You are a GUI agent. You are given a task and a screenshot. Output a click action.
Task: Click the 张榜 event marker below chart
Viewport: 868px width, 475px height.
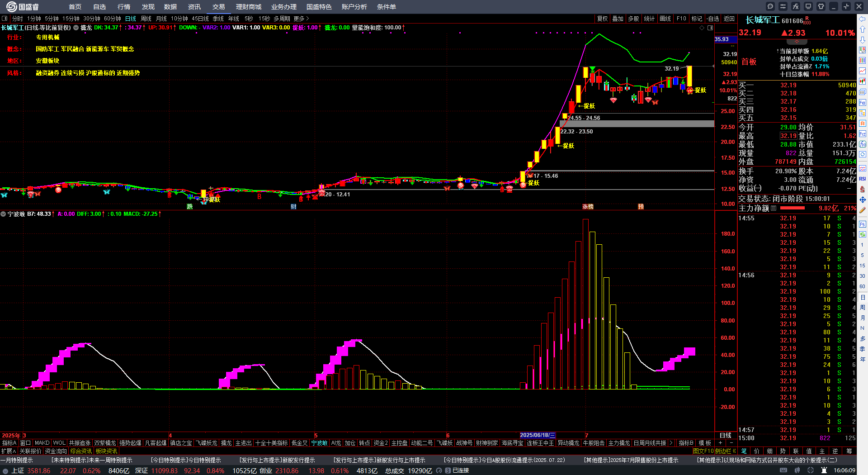click(x=588, y=206)
